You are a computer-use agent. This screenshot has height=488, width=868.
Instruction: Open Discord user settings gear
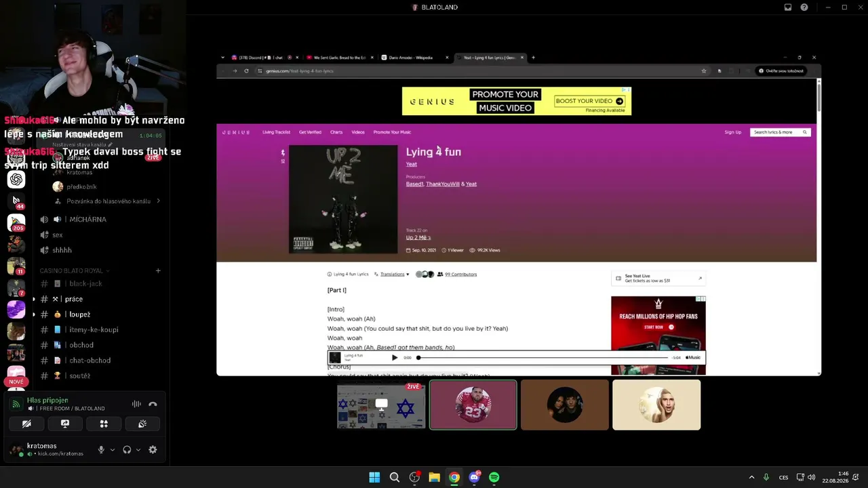[x=153, y=449]
